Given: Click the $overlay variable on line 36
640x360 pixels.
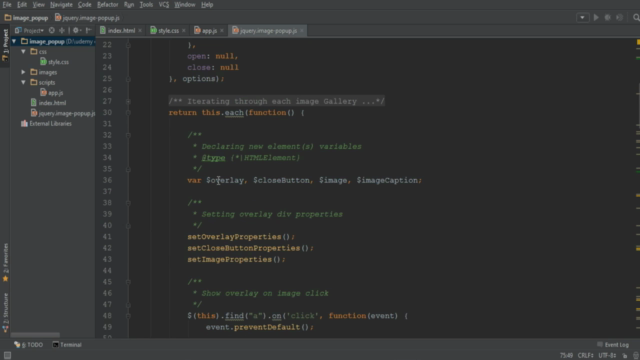Looking at the screenshot, I should [225, 180].
